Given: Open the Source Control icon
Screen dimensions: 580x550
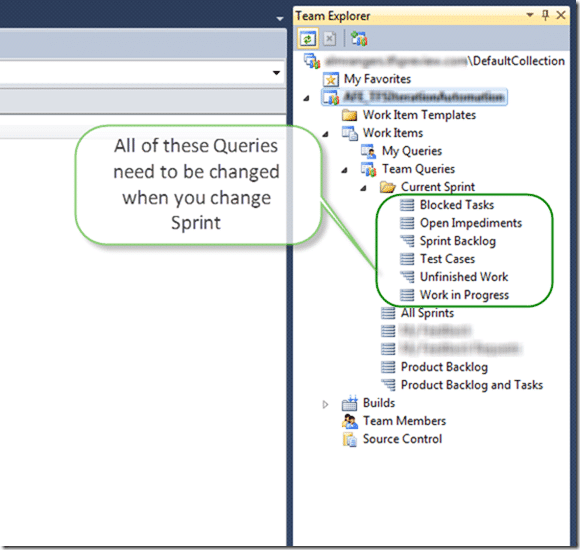Looking at the screenshot, I should 350,439.
